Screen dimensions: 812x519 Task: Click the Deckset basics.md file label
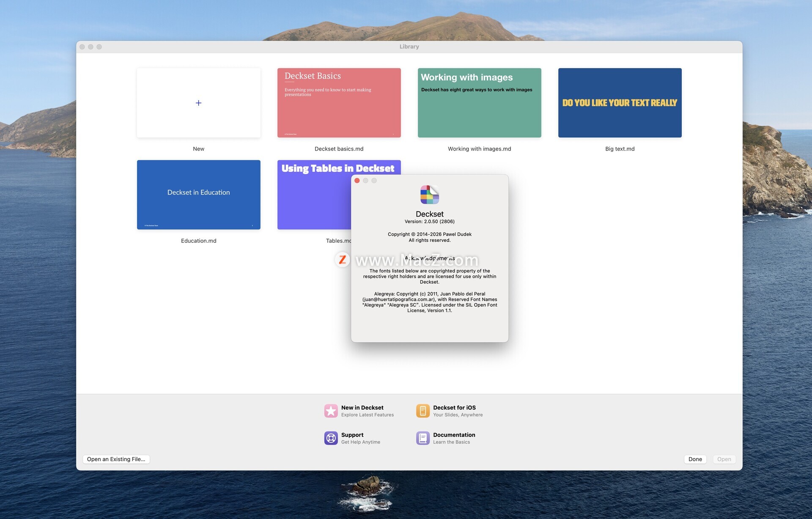point(339,149)
